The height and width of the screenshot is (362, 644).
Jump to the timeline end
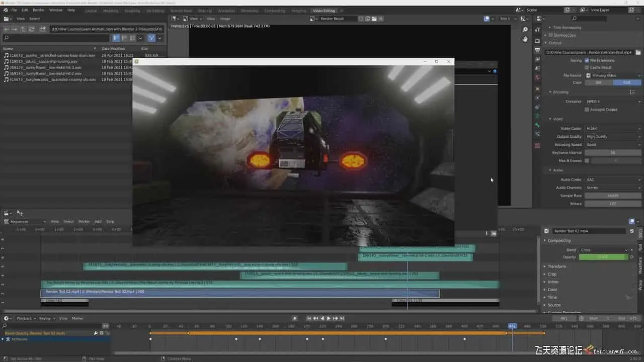click(342, 318)
